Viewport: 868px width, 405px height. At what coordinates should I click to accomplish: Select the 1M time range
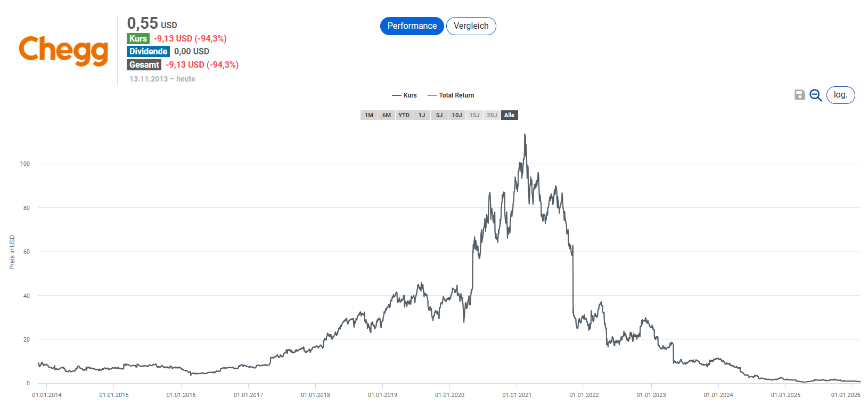coord(369,115)
